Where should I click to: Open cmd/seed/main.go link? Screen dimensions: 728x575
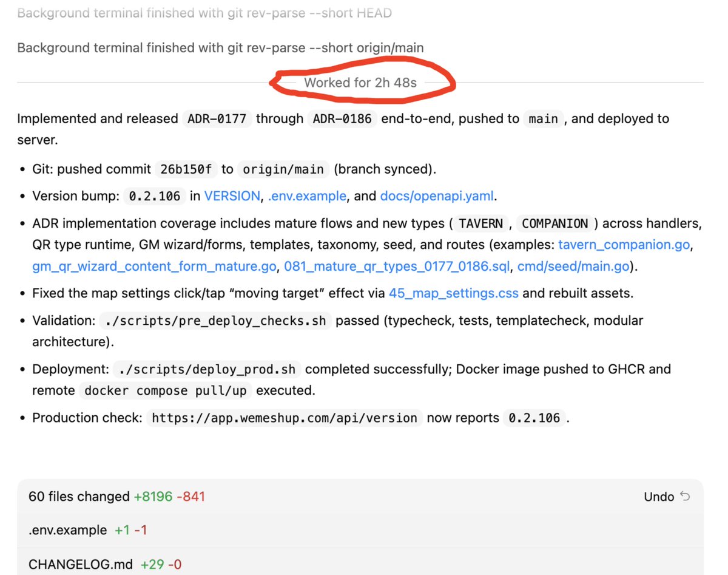click(574, 266)
